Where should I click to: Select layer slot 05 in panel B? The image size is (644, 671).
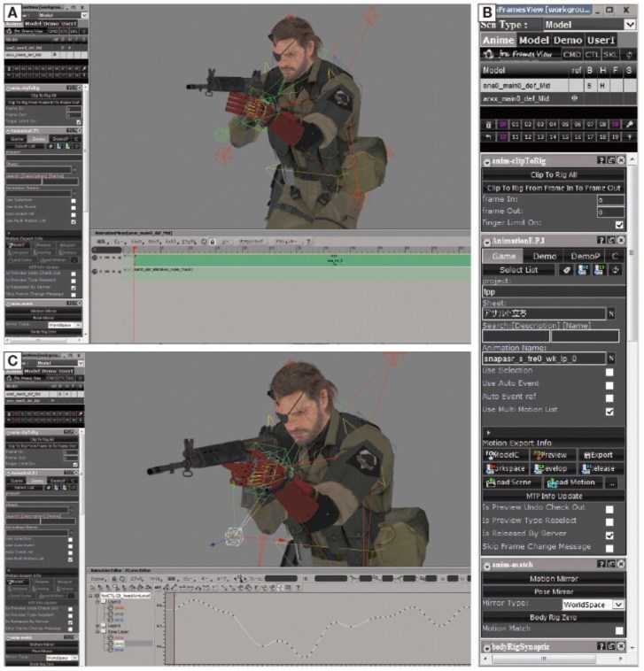click(x=565, y=125)
